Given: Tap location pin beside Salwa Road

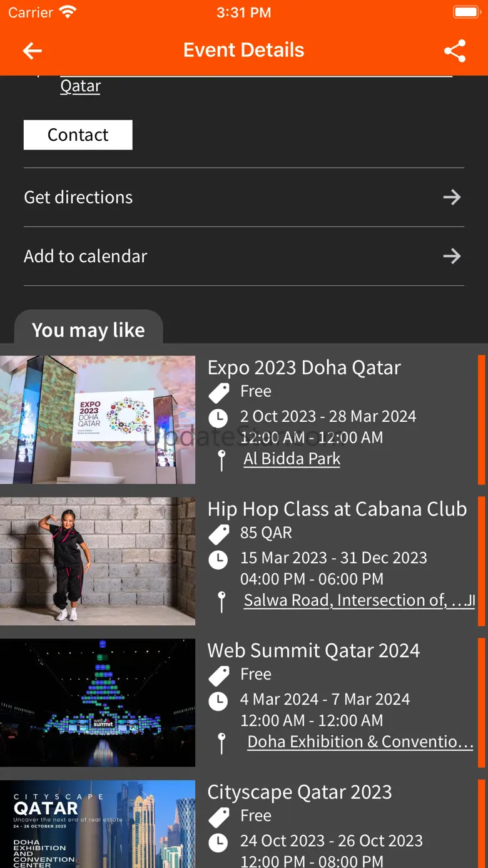Looking at the screenshot, I should point(221,601).
